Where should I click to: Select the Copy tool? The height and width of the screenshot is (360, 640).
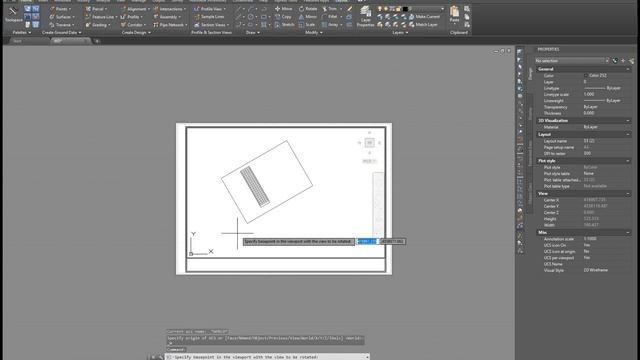[283, 17]
